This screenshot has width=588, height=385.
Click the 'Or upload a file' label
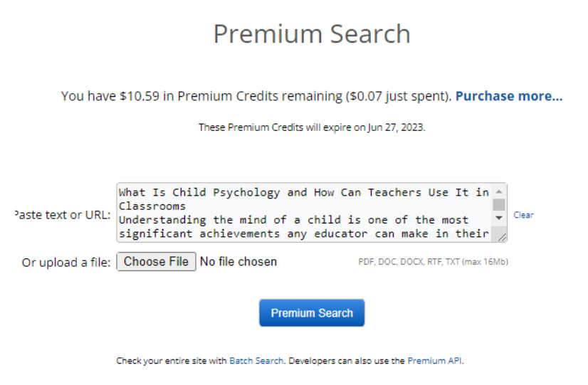pos(66,263)
